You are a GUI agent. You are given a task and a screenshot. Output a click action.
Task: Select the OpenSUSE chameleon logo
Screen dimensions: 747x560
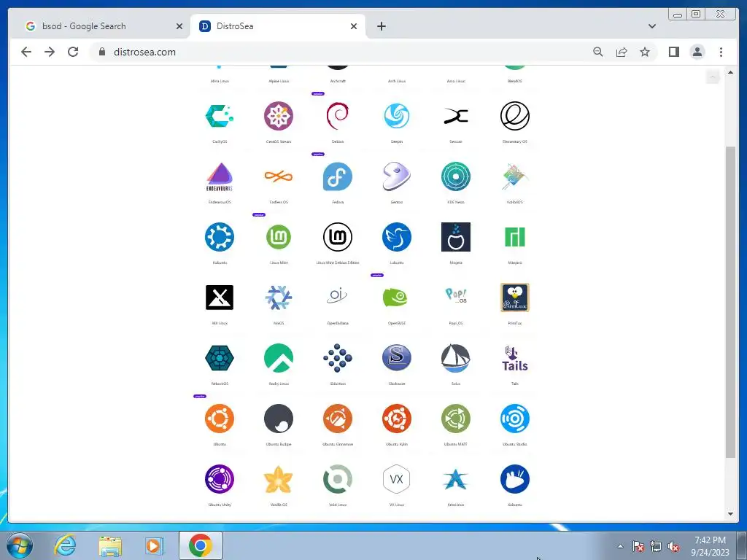click(396, 297)
